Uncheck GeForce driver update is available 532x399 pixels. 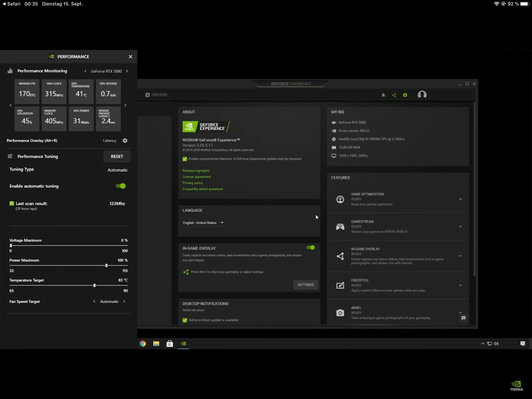185,320
